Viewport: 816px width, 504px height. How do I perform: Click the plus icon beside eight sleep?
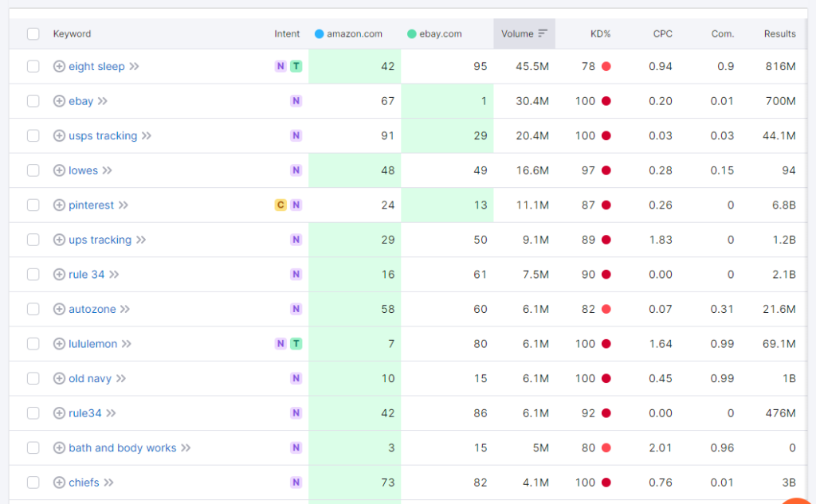point(59,67)
